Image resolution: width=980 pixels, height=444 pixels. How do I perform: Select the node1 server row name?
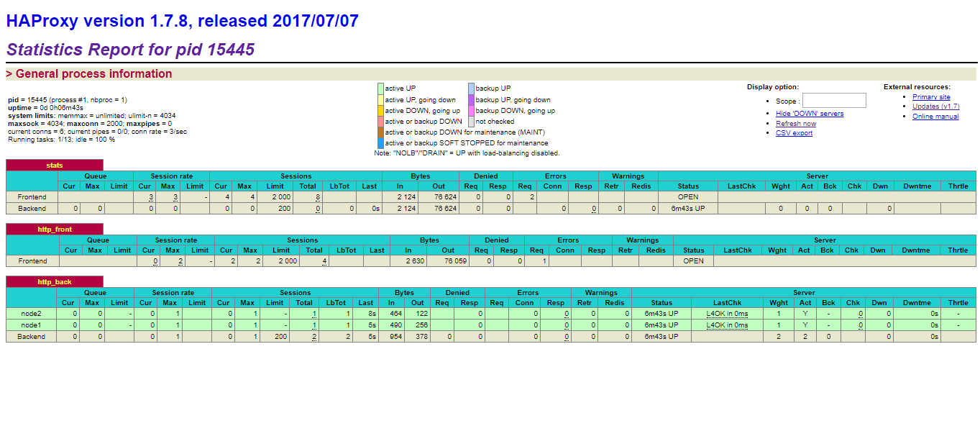[32, 325]
